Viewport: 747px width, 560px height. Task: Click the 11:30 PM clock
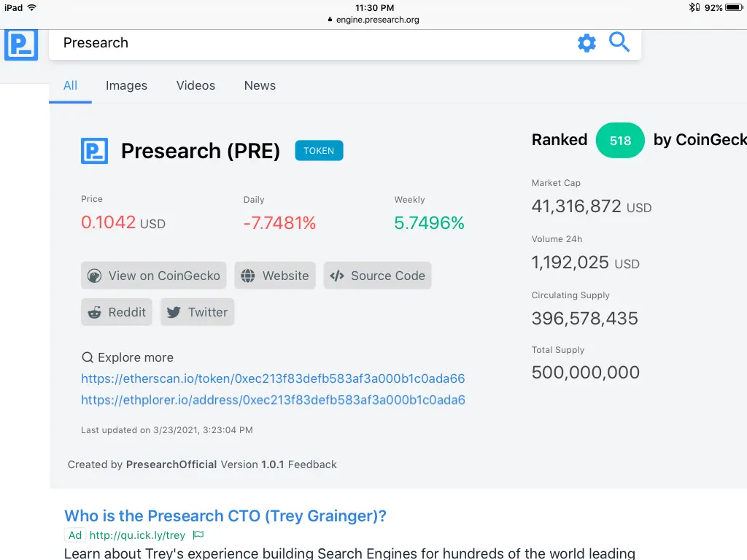(374, 7)
